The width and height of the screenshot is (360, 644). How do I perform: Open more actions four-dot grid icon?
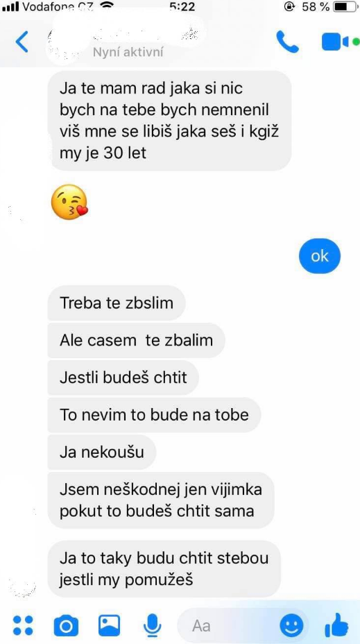coord(23,625)
